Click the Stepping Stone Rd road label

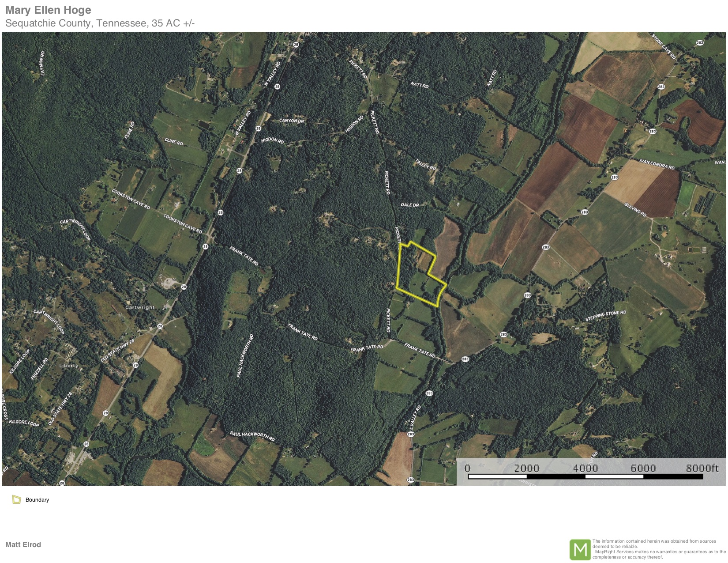click(x=605, y=316)
